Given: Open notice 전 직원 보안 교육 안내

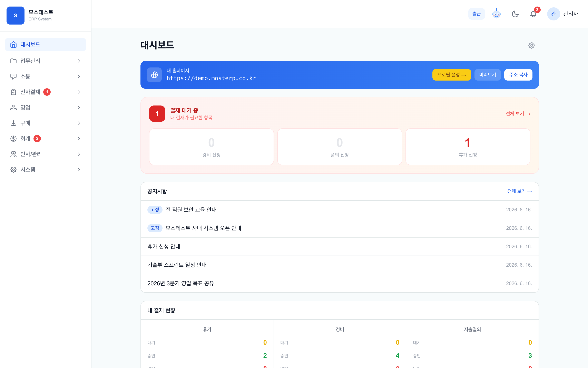Looking at the screenshot, I should click(340, 210).
